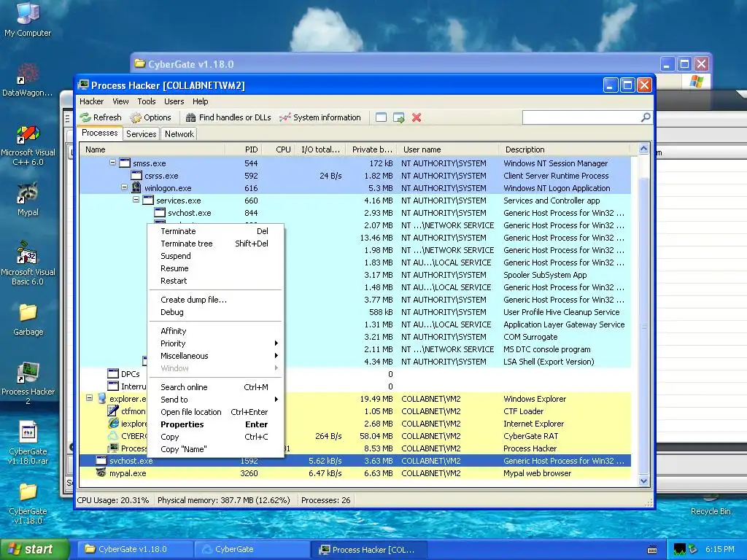This screenshot has width=747, height=560.
Task: Select Process Hacker 2 desktop icon
Action: (x=28, y=384)
